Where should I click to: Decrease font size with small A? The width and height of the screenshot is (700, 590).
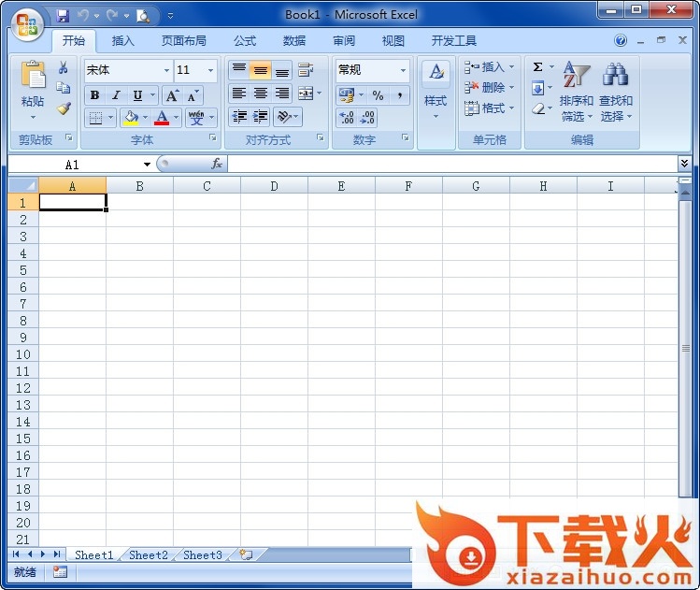(x=193, y=95)
